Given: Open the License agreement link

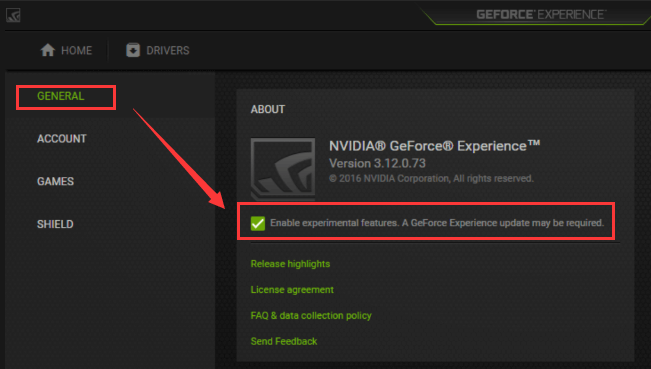Looking at the screenshot, I should [292, 290].
